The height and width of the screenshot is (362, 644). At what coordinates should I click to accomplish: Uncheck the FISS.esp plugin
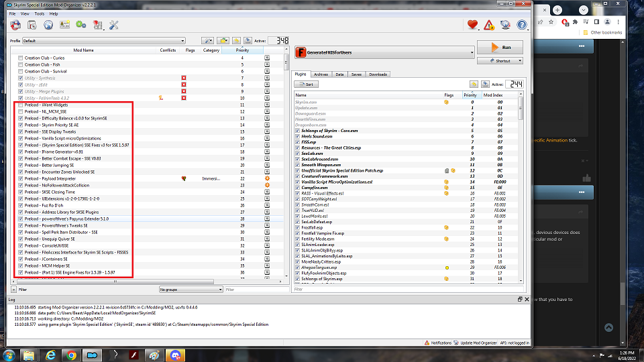pyautogui.click(x=297, y=142)
